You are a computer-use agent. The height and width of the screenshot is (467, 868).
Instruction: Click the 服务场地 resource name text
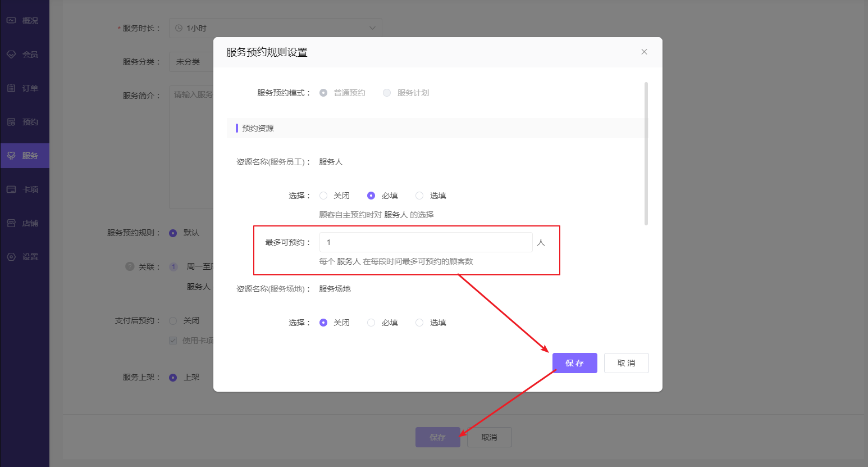coord(335,289)
